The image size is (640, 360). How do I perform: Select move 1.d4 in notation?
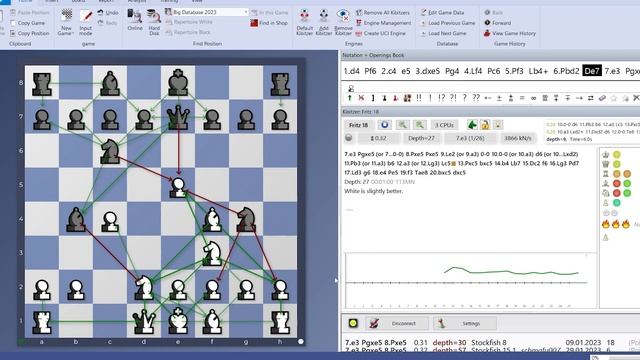[352, 71]
